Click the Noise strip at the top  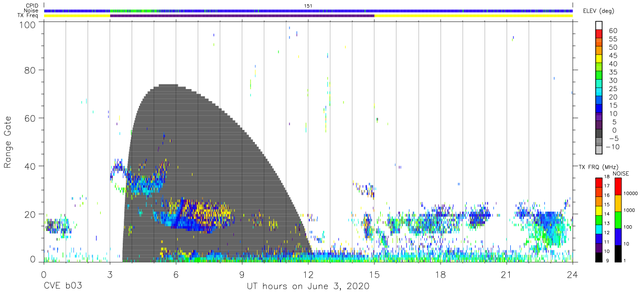308,10
